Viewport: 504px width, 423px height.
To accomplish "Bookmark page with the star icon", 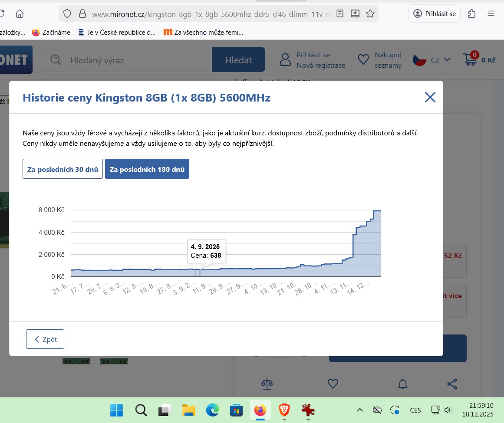I will click(x=370, y=14).
